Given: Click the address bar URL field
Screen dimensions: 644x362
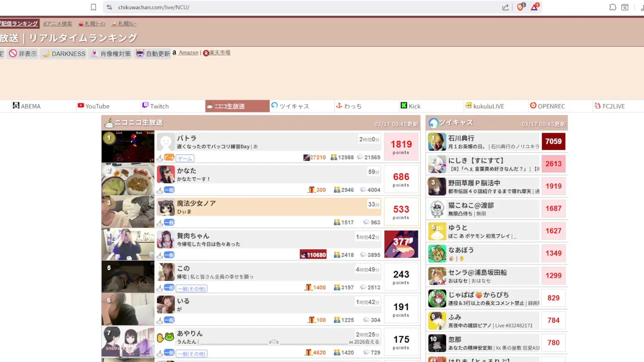Looking at the screenshot, I should click(302, 7).
